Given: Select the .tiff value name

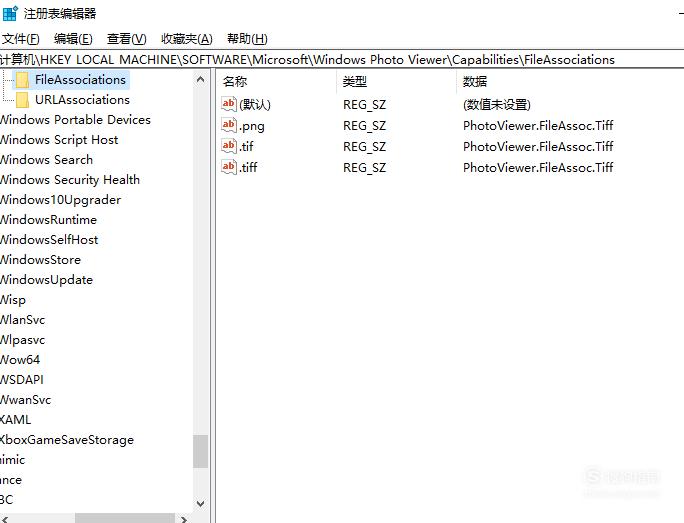Looking at the screenshot, I should pos(248,167).
